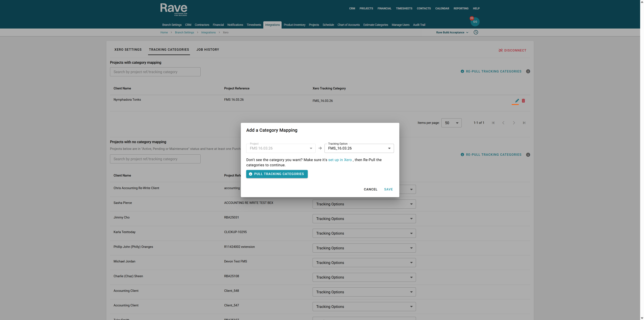This screenshot has width=644, height=320.
Task: Go to last page pagination icon
Action: click(x=524, y=123)
